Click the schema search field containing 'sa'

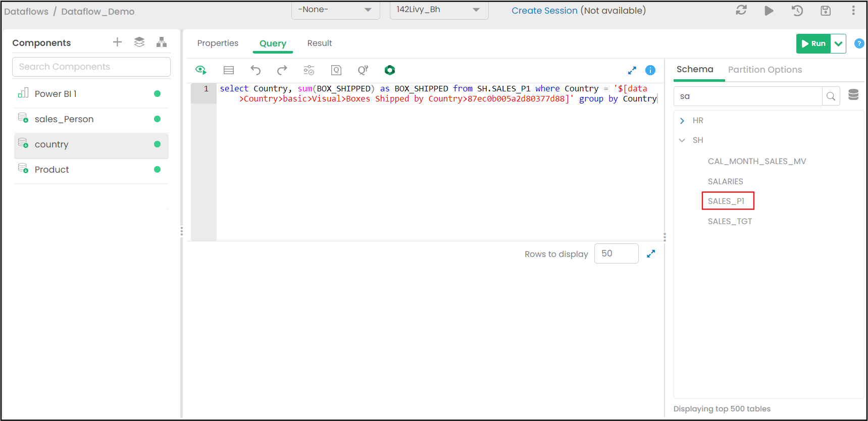click(748, 96)
